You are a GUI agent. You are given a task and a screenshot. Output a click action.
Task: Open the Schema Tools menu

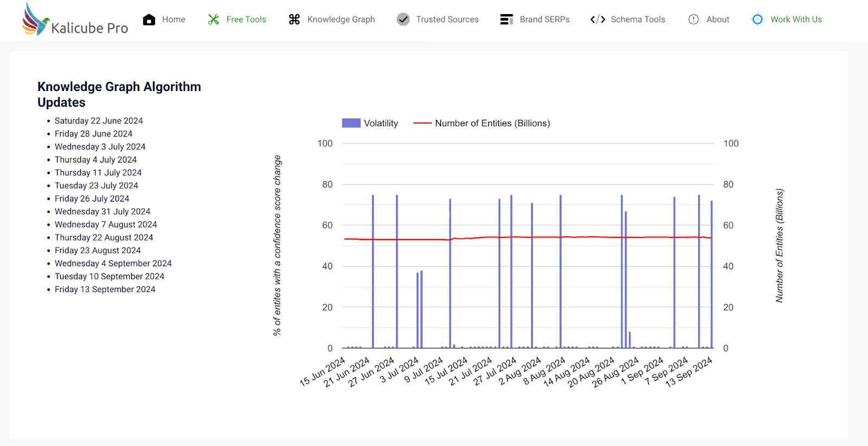[x=638, y=20]
